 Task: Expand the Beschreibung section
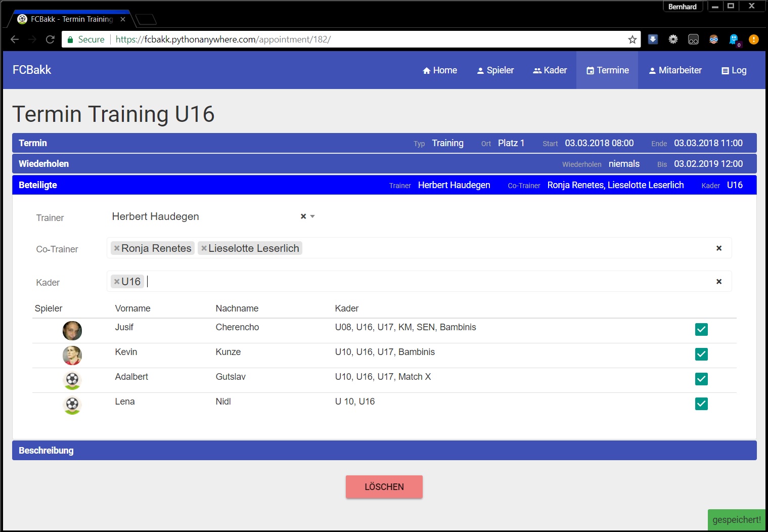click(x=46, y=451)
